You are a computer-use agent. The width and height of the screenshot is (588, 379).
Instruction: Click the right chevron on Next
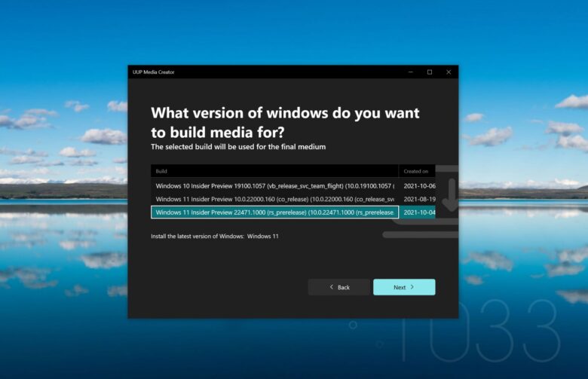pos(412,287)
